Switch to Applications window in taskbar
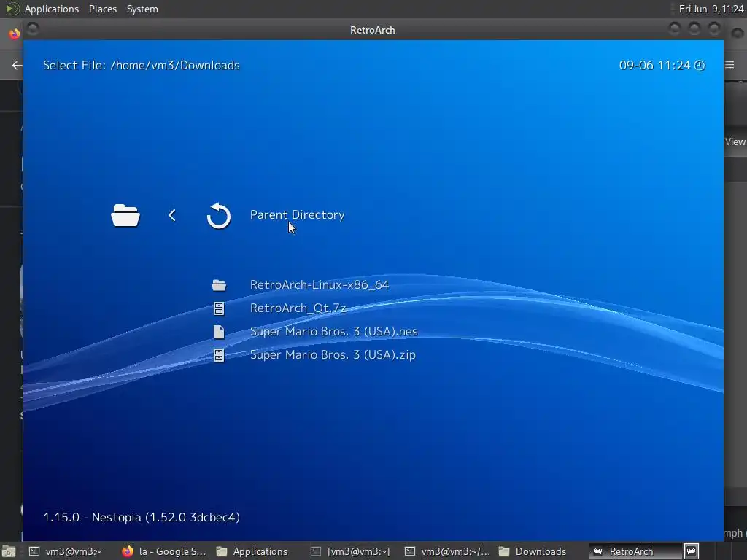The height and width of the screenshot is (560, 747). click(252, 551)
